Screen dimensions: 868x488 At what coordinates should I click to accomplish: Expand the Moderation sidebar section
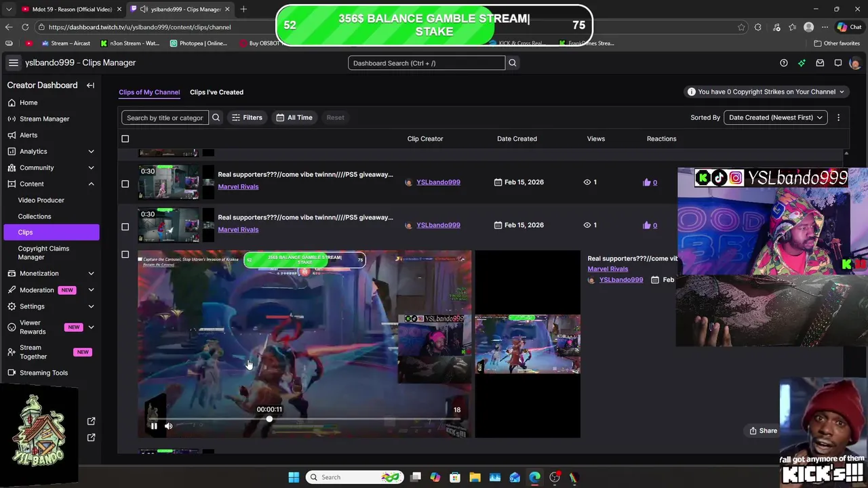pyautogui.click(x=91, y=290)
